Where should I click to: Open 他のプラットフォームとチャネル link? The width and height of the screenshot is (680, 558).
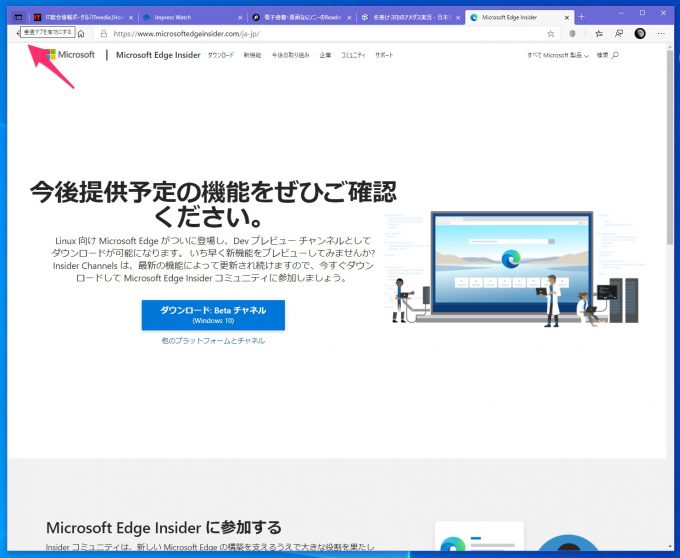(213, 341)
